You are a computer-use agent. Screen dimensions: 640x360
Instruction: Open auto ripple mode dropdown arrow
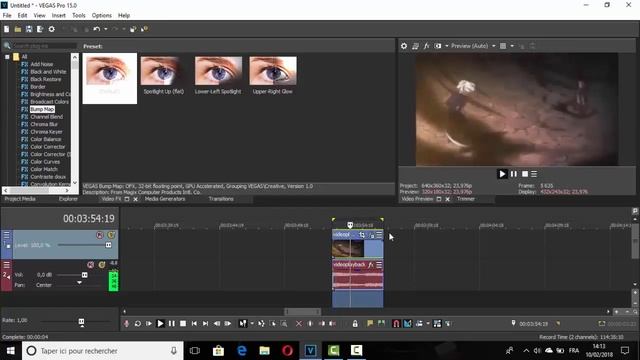click(428, 324)
